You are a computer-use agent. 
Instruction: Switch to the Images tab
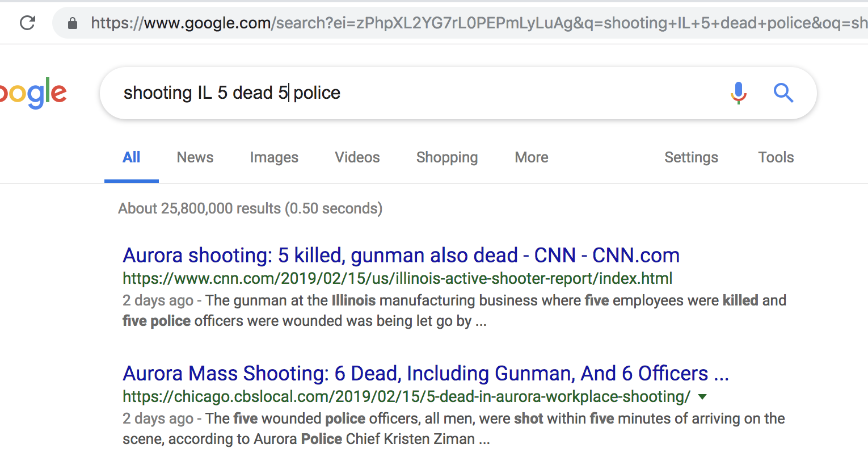[274, 157]
